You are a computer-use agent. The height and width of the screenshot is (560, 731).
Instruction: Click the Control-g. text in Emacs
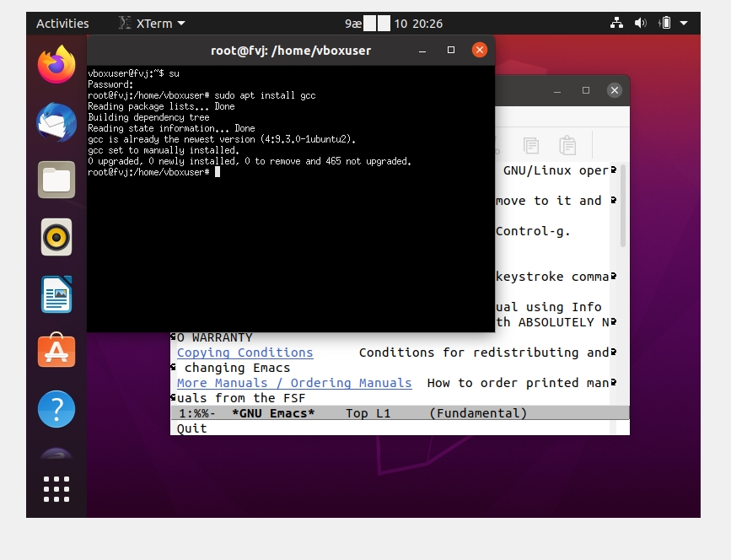pyautogui.click(x=533, y=231)
